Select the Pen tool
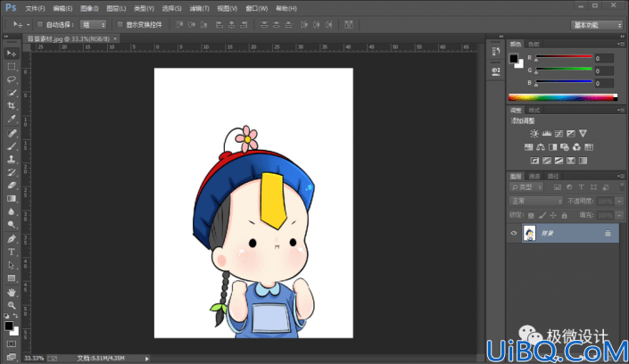This screenshot has width=629, height=364. [12, 239]
